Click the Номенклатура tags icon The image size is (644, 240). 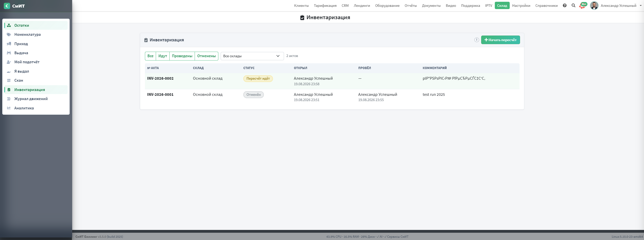(x=9, y=35)
